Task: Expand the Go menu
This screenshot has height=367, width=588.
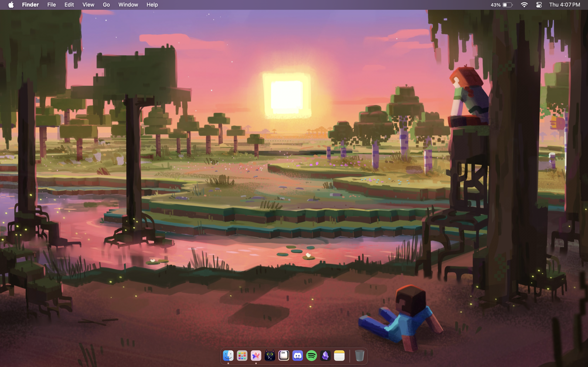Action: 106,5
